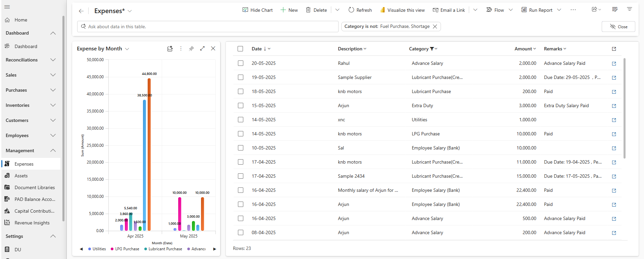The height and width of the screenshot is (259, 644).
Task: Click Visualize this view
Action: [402, 10]
